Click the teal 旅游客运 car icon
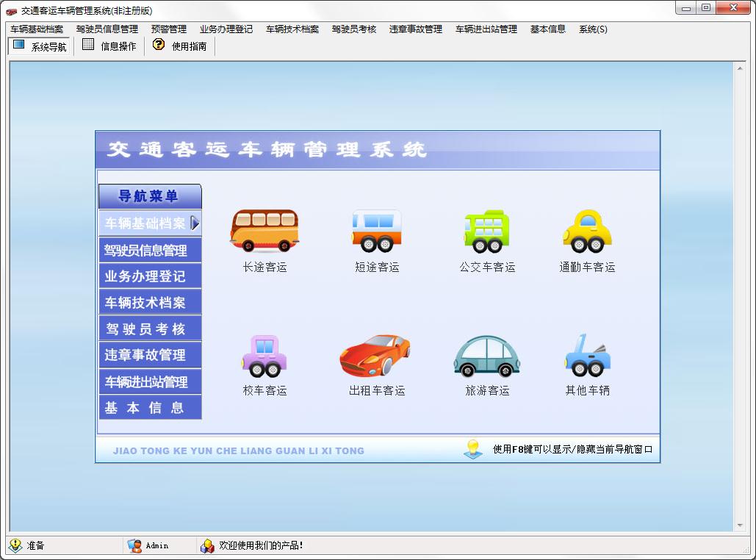The image size is (756, 560). click(487, 356)
